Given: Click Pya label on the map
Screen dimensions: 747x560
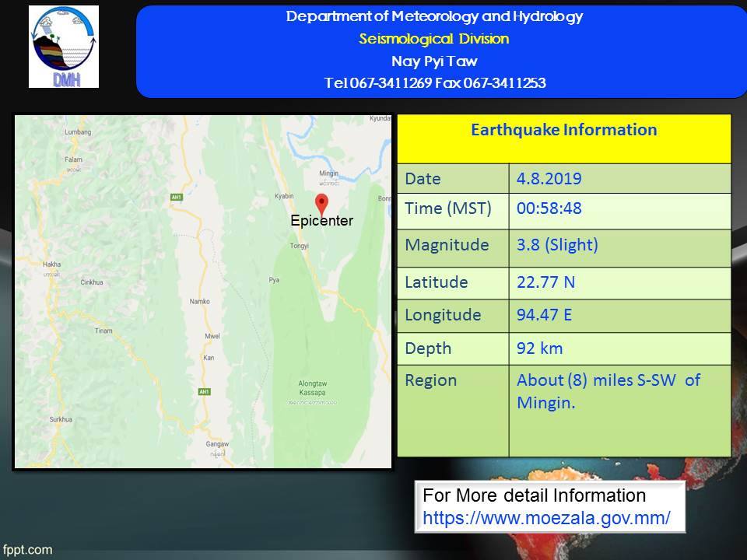Looking at the screenshot, I should pyautogui.click(x=274, y=280).
